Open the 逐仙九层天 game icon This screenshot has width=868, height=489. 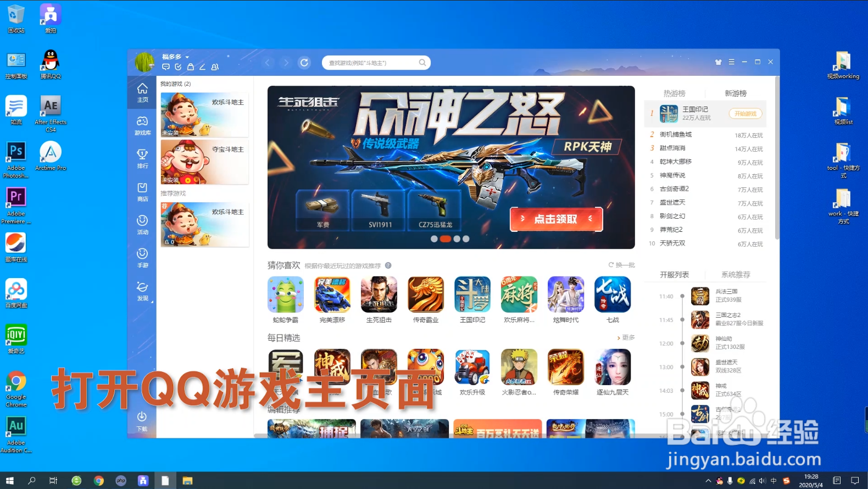(x=613, y=367)
